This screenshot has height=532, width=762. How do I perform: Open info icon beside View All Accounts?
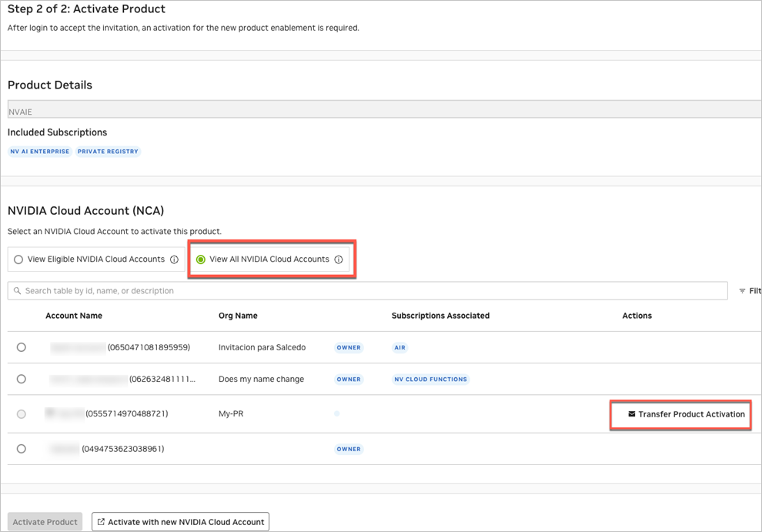339,259
